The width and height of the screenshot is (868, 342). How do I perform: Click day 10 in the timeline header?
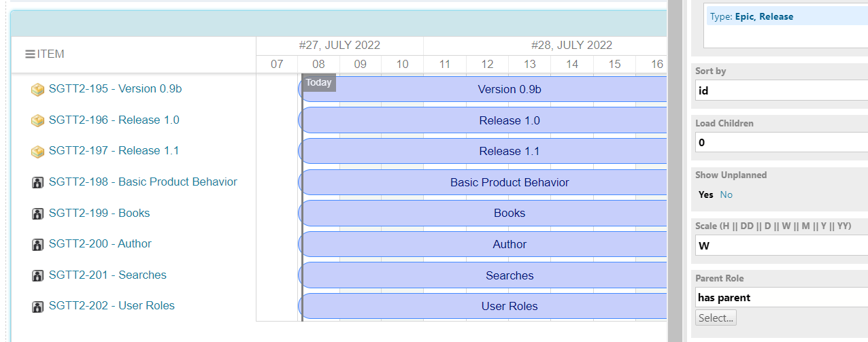(402, 64)
